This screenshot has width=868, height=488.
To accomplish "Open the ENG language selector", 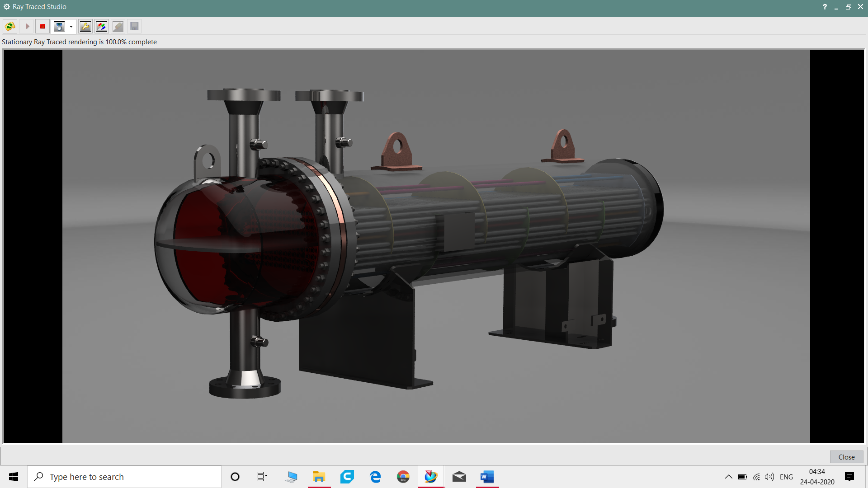I will [x=786, y=477].
